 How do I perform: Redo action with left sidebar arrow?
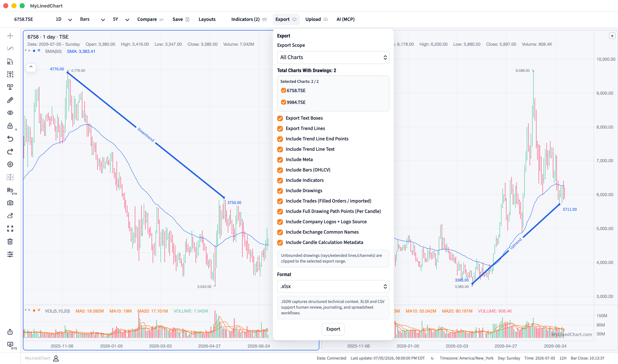point(10,152)
